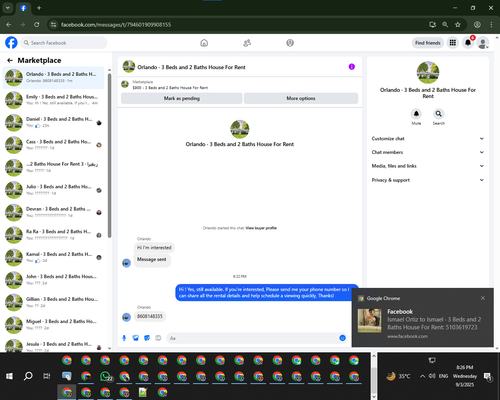This screenshot has width=500, height=400.
Task: Click Mark as pending button
Action: pyautogui.click(x=182, y=98)
